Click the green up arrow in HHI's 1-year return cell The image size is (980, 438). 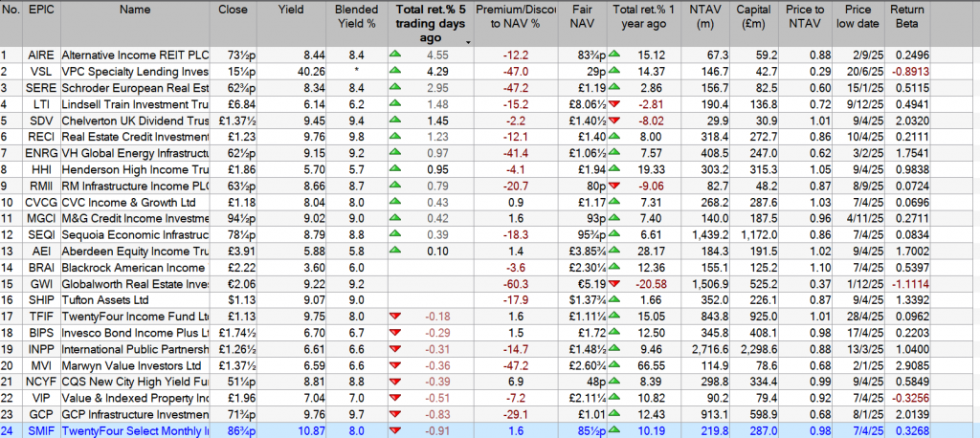pyautogui.click(x=614, y=169)
